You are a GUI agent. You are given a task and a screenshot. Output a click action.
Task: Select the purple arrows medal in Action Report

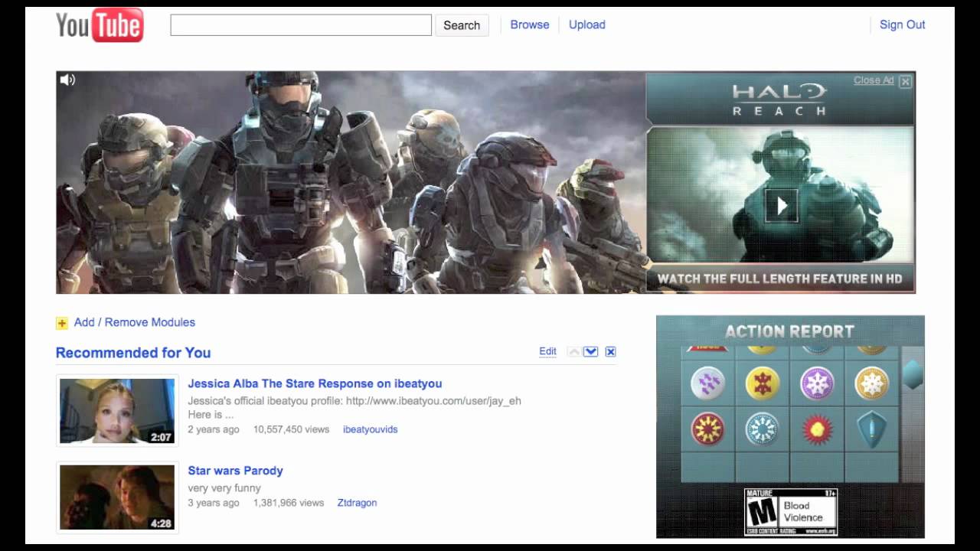[707, 383]
